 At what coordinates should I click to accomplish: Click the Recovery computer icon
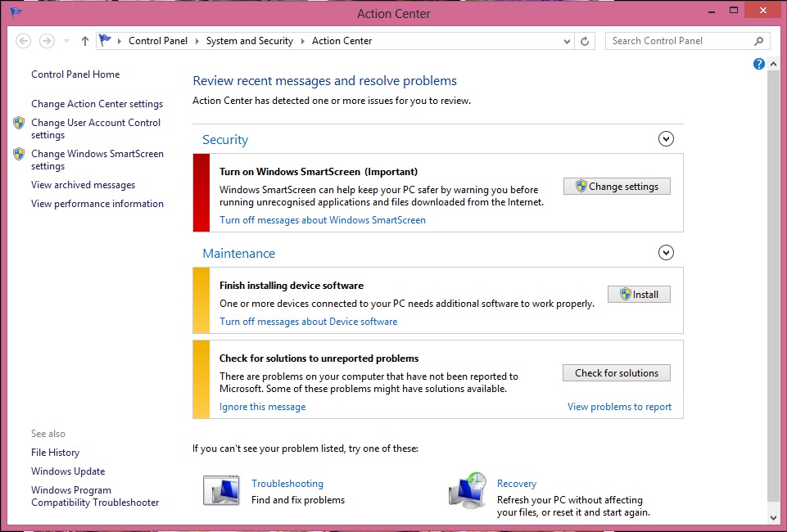468,490
